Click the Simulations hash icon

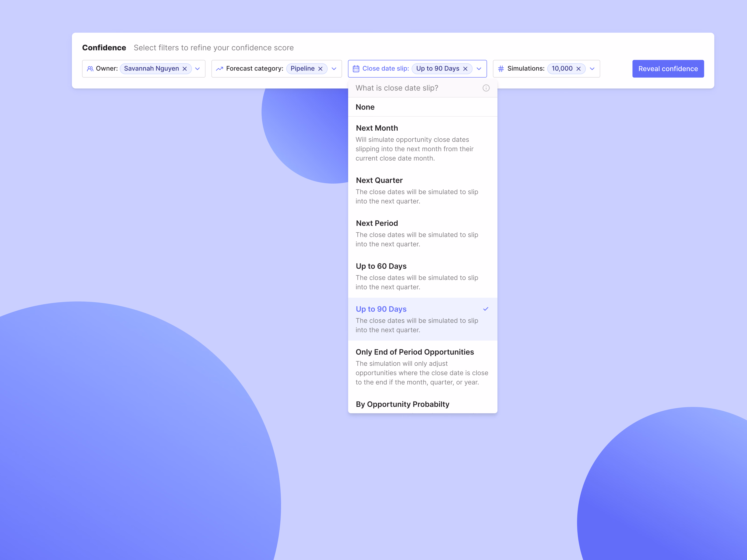(501, 69)
